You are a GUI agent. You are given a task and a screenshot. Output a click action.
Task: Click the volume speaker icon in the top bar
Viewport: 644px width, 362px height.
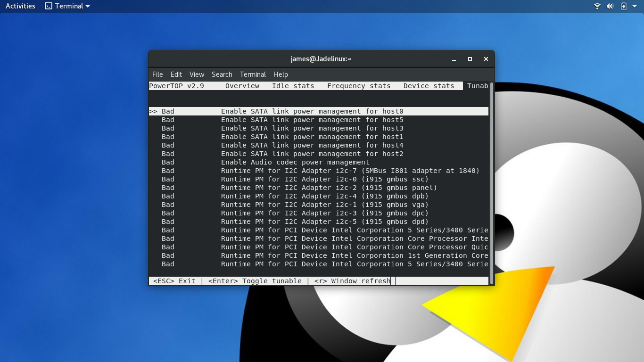point(610,6)
